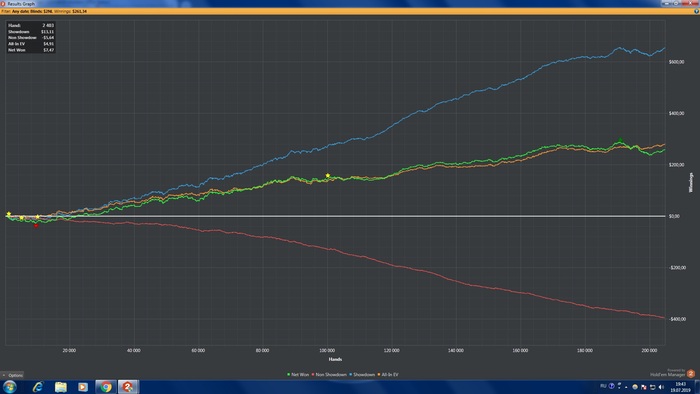The height and width of the screenshot is (394, 700).
Task: Click the taskbar clock showing 19:43
Action: point(680,387)
